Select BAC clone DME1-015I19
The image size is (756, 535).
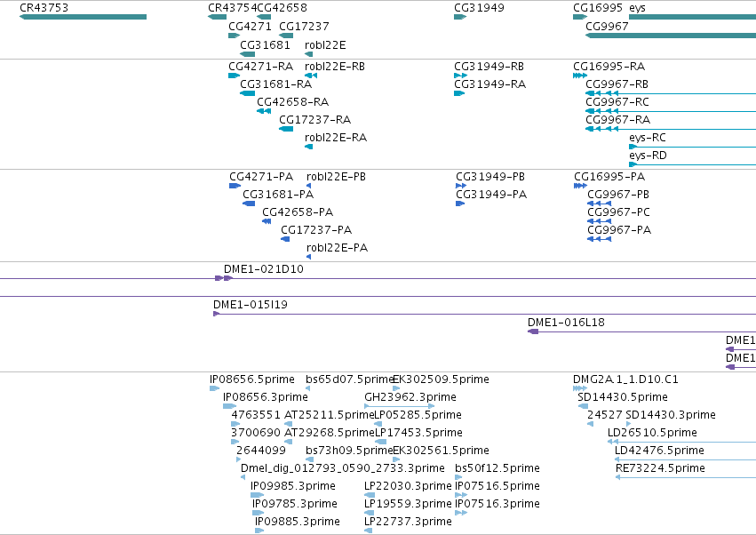[x=251, y=305]
